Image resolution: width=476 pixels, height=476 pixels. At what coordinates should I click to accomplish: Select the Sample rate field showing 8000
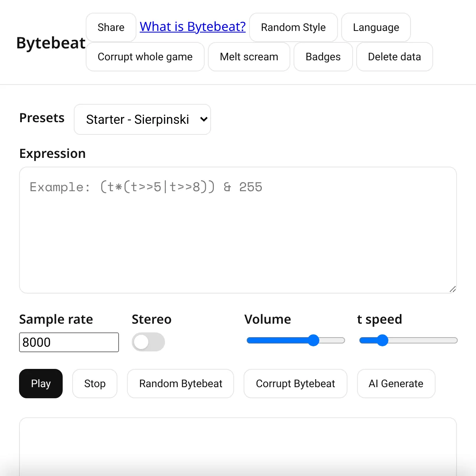point(69,342)
